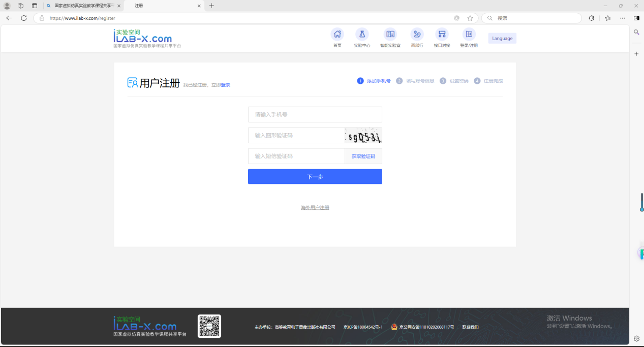This screenshot has width=644, height=347.
Task: Open a new browser tab
Action: click(211, 6)
